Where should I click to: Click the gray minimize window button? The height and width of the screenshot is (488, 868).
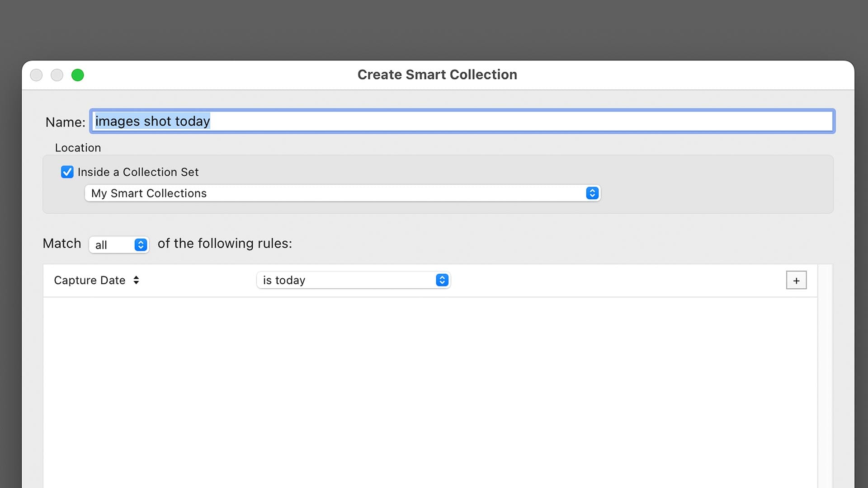coord(57,75)
